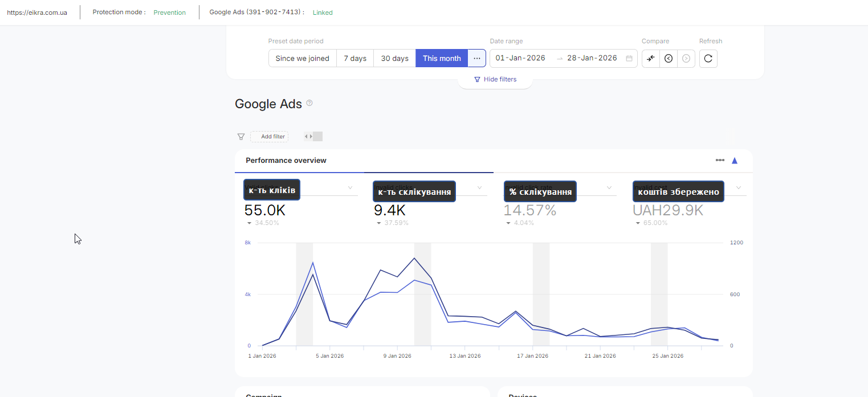Open the date range calendar icon
Image resolution: width=868 pixels, height=397 pixels.
click(x=629, y=59)
